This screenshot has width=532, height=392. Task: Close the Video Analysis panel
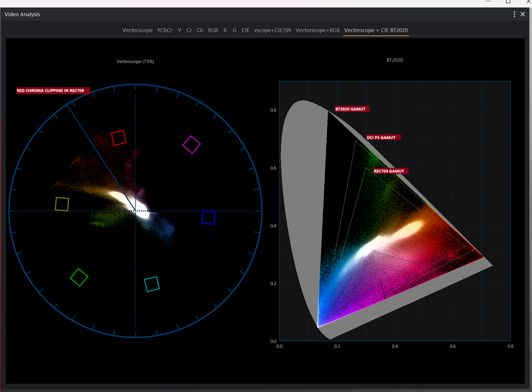[523, 14]
